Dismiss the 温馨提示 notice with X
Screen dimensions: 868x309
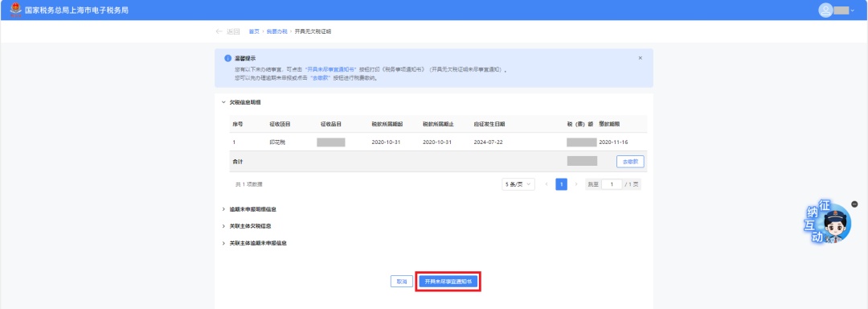641,58
